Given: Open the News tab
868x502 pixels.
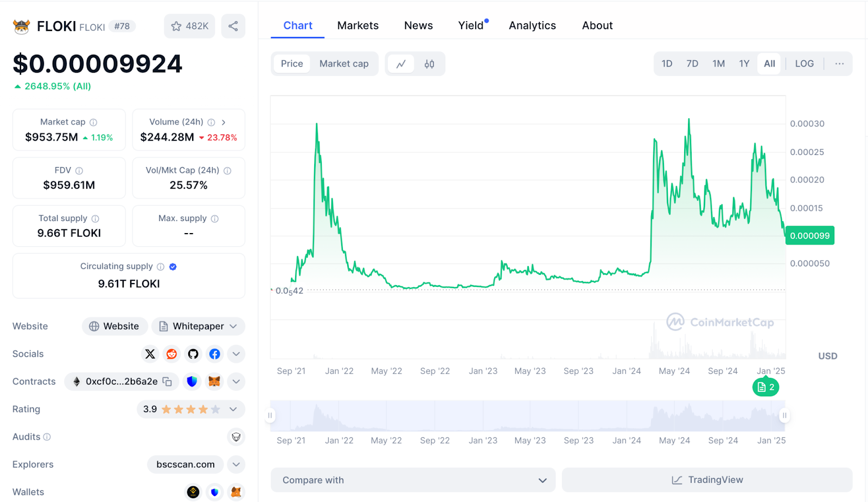Looking at the screenshot, I should 418,25.
